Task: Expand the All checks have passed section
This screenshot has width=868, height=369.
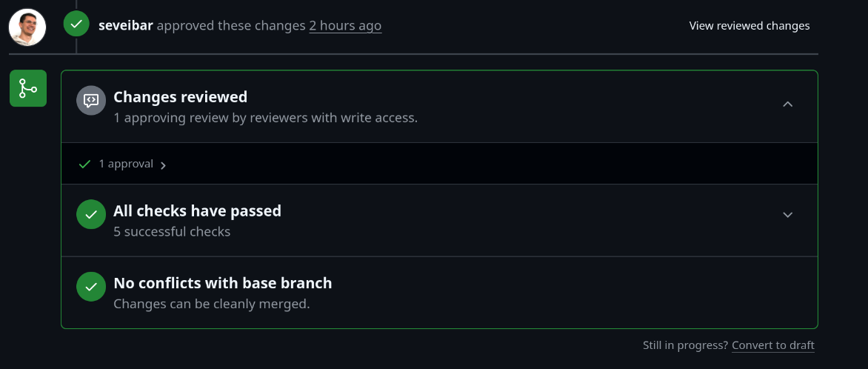Action: click(x=788, y=215)
